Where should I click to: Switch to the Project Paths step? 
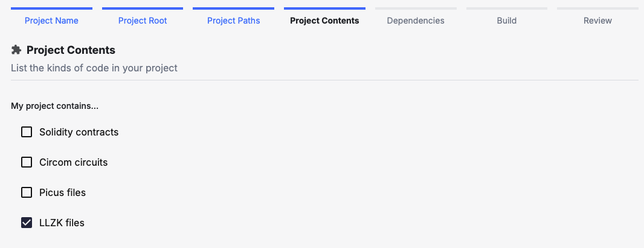pyautogui.click(x=233, y=21)
